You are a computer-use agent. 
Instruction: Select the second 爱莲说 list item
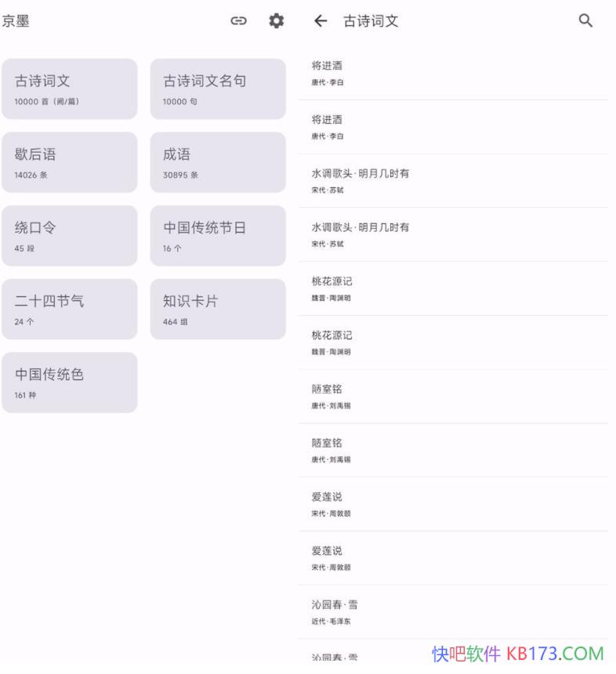(453, 557)
